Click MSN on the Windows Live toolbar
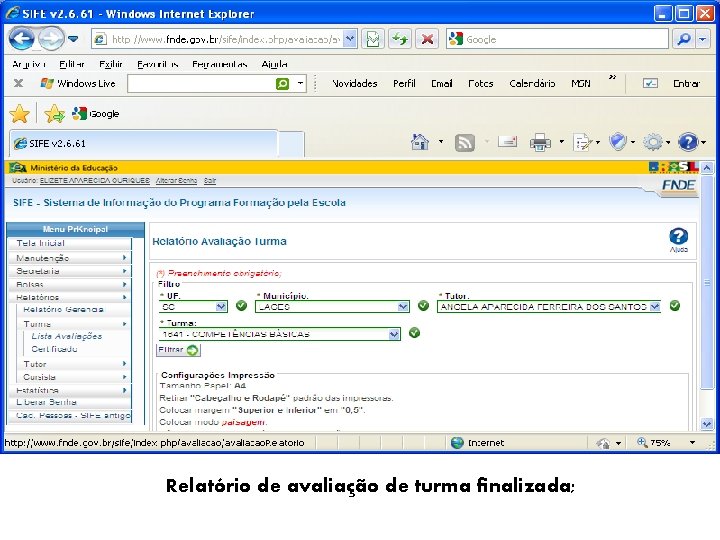 click(x=581, y=84)
